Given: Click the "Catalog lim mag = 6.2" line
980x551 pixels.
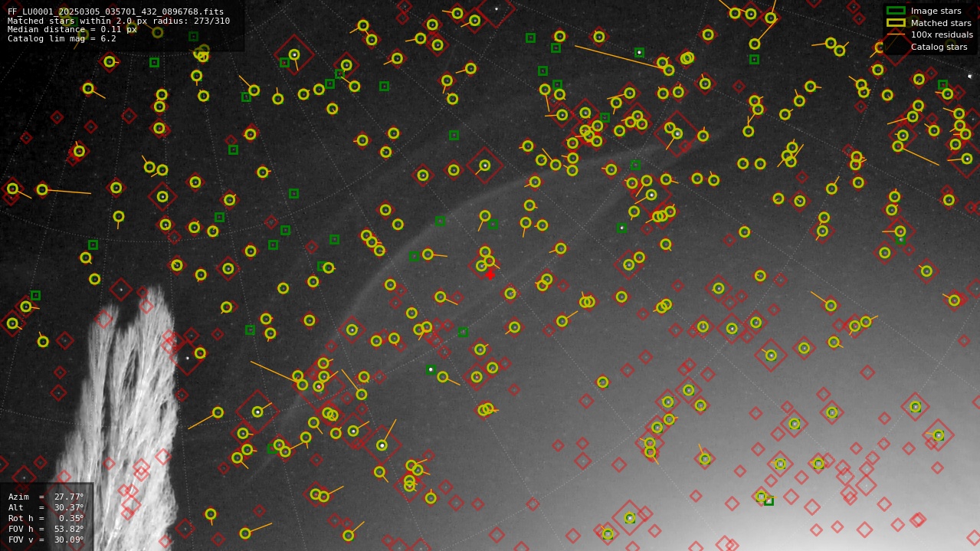Looking at the screenshot, I should click(x=62, y=39).
